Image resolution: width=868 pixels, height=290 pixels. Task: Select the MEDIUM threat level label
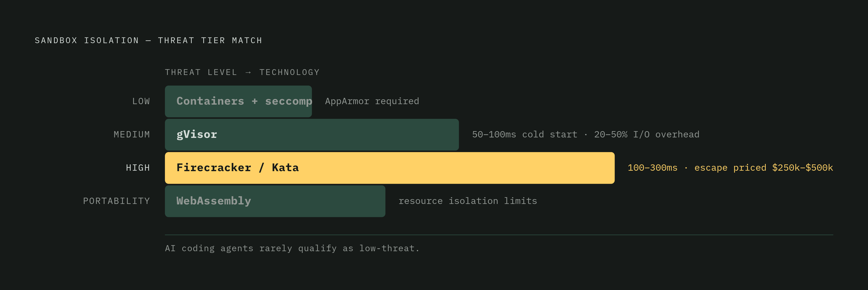pos(132,135)
